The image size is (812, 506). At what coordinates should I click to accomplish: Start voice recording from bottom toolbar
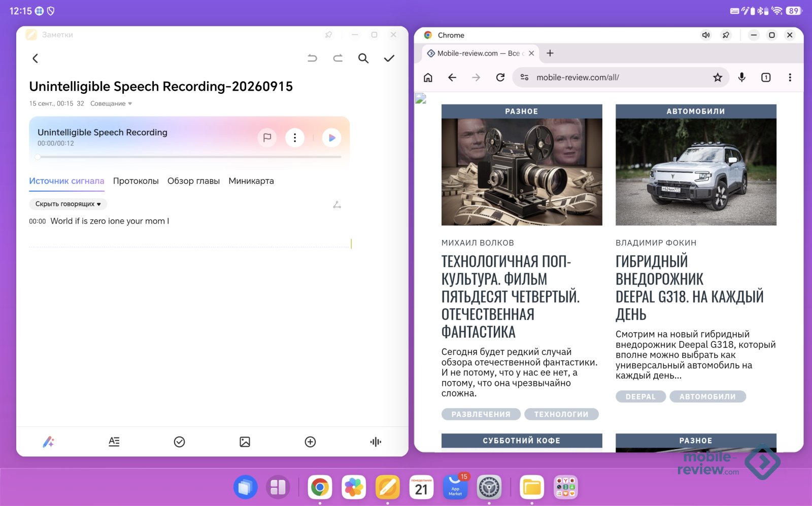tap(376, 442)
